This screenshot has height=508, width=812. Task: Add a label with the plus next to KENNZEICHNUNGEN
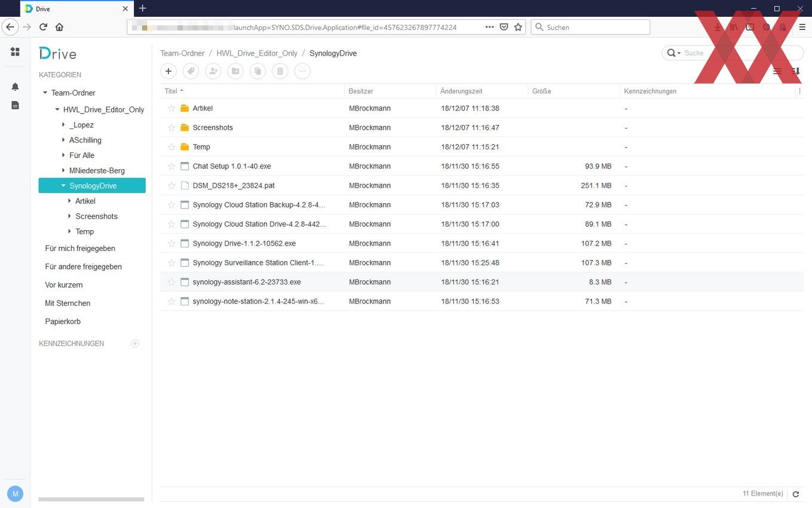[x=135, y=344]
